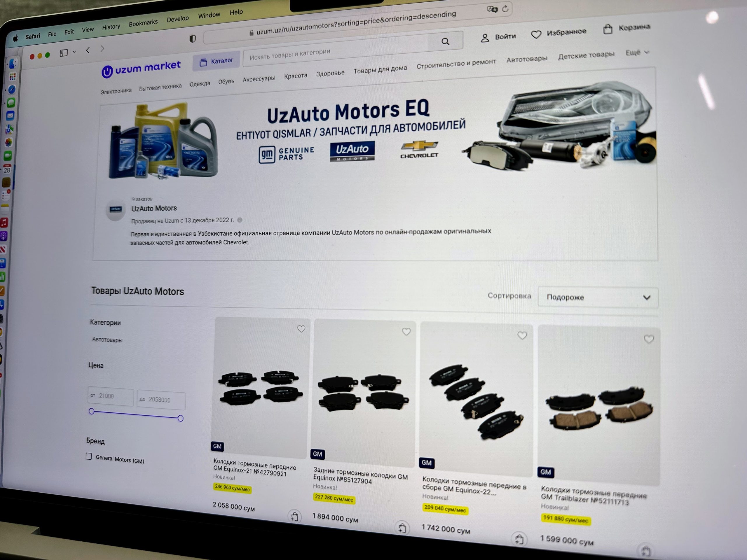Expand the Ещё categories menu
The image size is (747, 560).
tap(637, 53)
